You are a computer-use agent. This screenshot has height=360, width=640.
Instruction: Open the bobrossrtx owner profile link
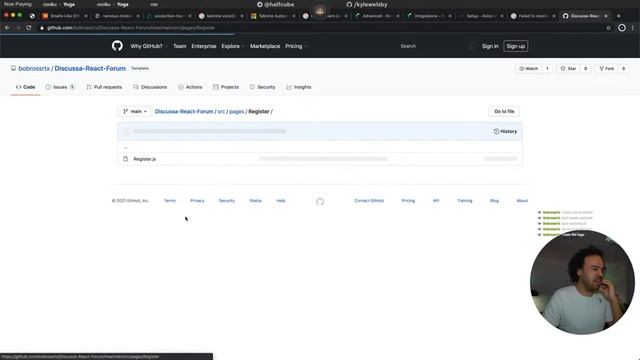tap(34, 69)
